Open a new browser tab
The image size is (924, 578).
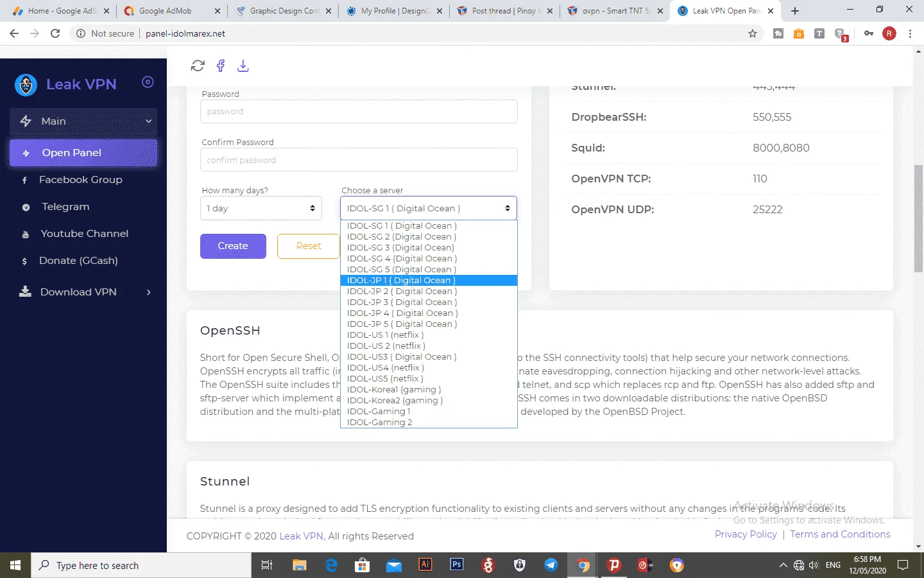tap(795, 11)
